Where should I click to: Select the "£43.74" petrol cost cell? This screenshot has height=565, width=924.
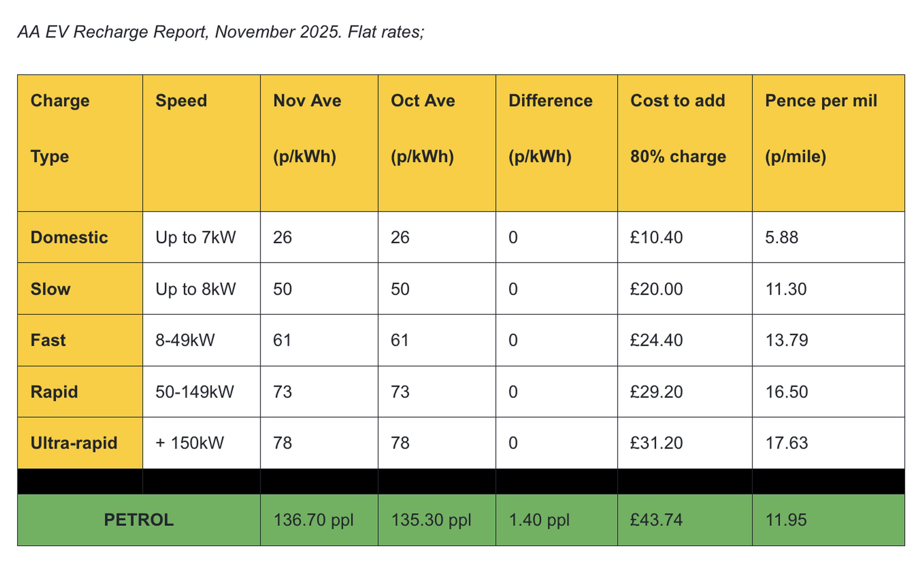[x=656, y=520]
